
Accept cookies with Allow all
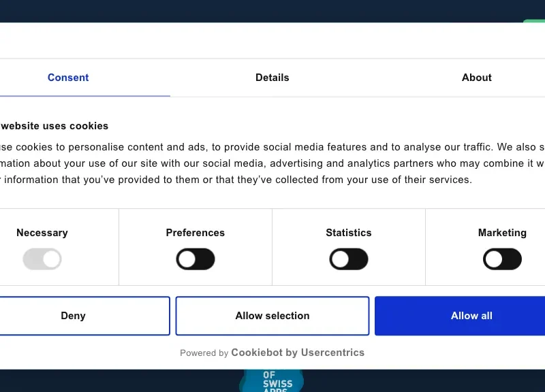click(471, 316)
